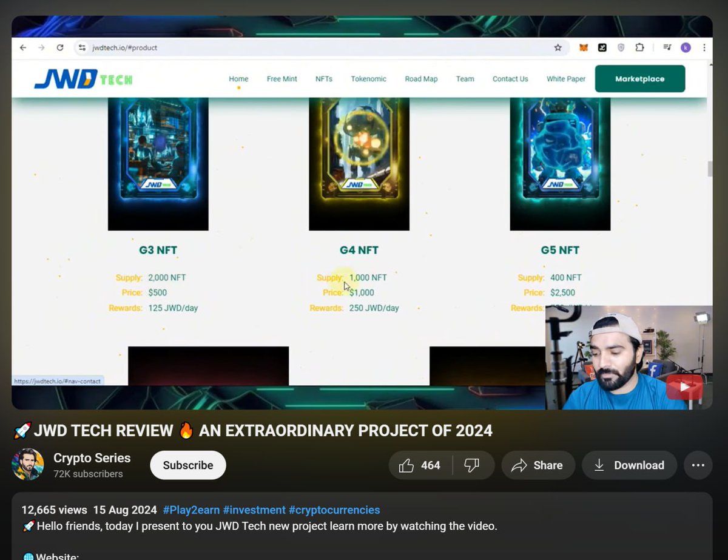This screenshot has height=560, width=728.
Task: Click the 125 JWD/day rewards value
Action: [173, 308]
